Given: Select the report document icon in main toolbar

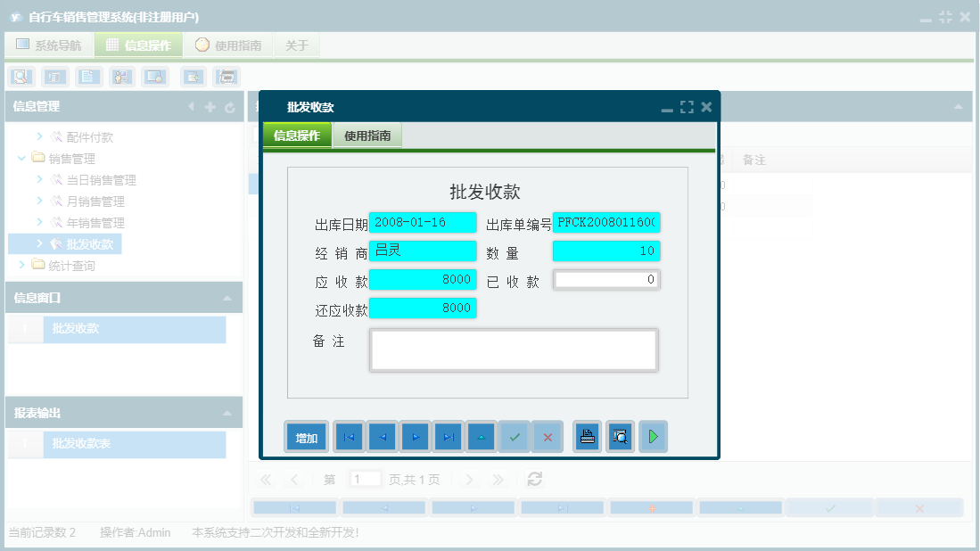Looking at the screenshot, I should [88, 77].
